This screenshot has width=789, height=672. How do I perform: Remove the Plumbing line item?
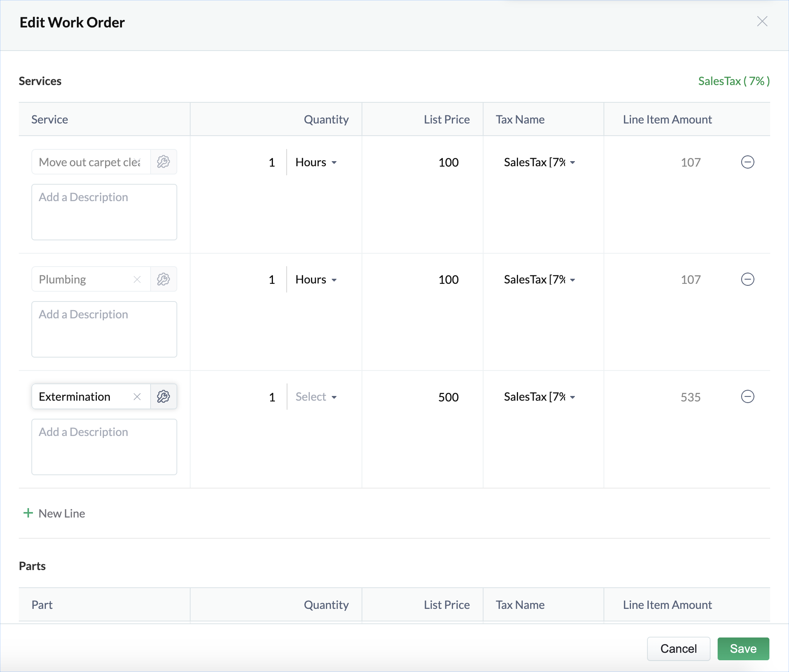click(747, 279)
